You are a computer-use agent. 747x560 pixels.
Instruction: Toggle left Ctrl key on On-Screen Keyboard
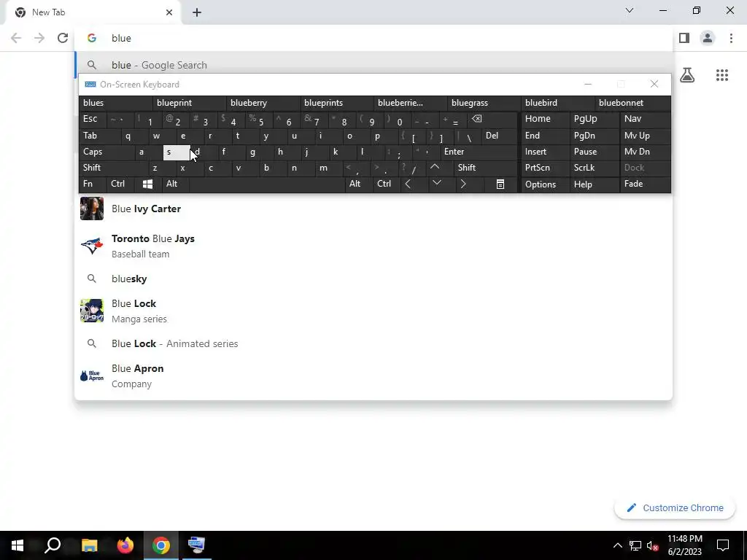coord(120,184)
